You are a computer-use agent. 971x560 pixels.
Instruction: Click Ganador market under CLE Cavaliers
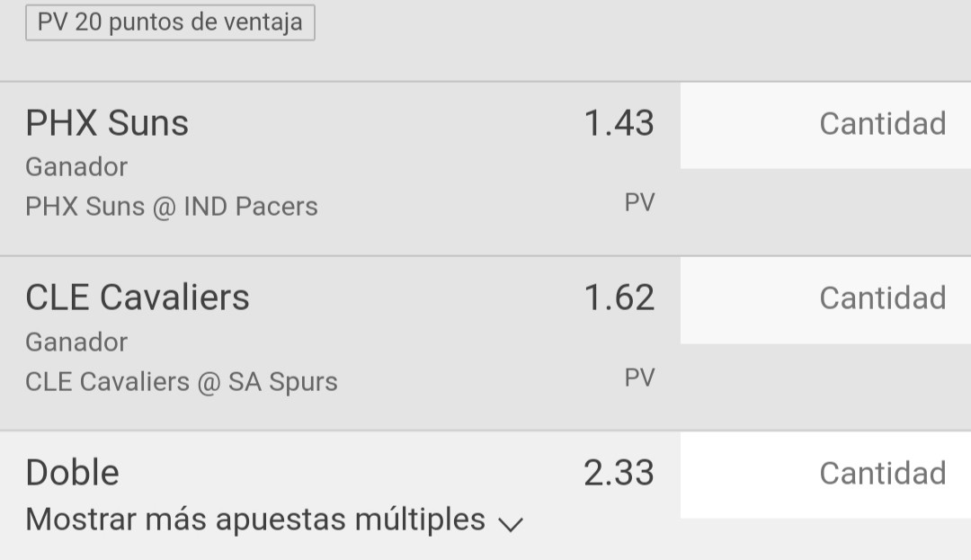(76, 342)
